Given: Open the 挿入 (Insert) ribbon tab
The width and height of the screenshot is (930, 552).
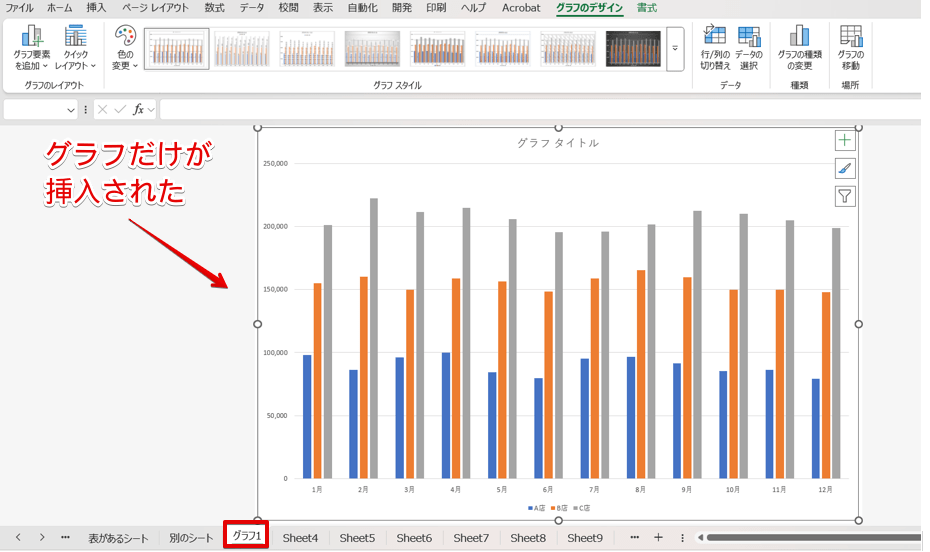Looking at the screenshot, I should click(x=96, y=8).
